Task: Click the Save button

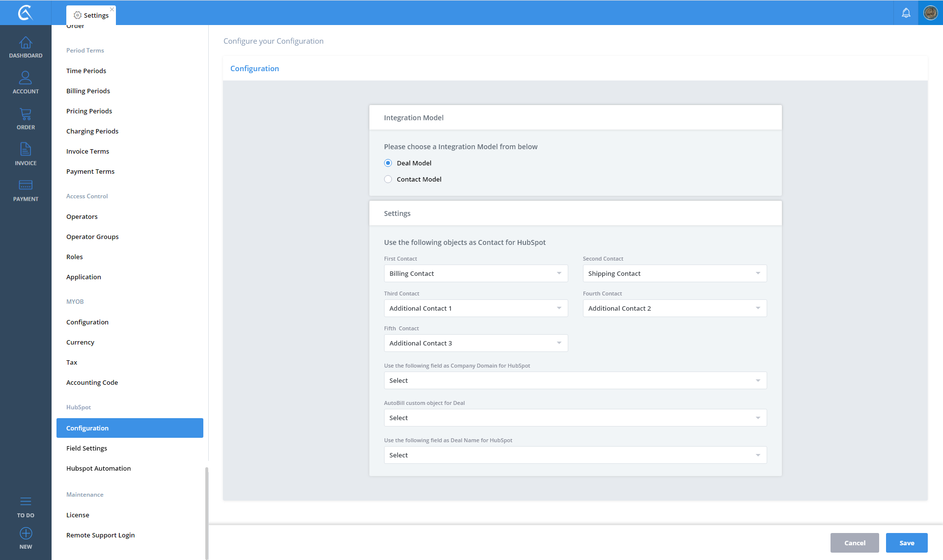Action: (906, 543)
